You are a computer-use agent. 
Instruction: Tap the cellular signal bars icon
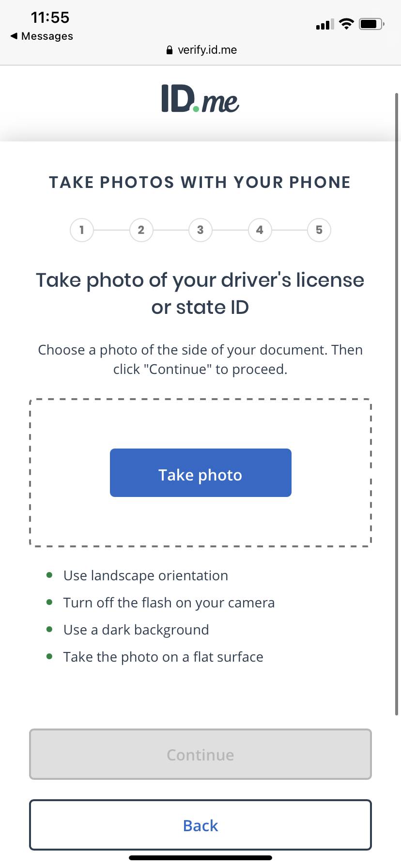[x=324, y=24]
